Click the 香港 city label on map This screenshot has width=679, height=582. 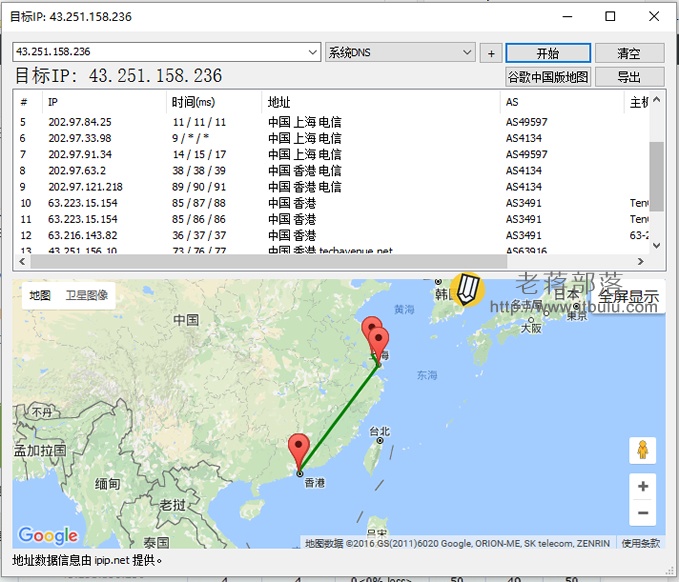point(315,483)
